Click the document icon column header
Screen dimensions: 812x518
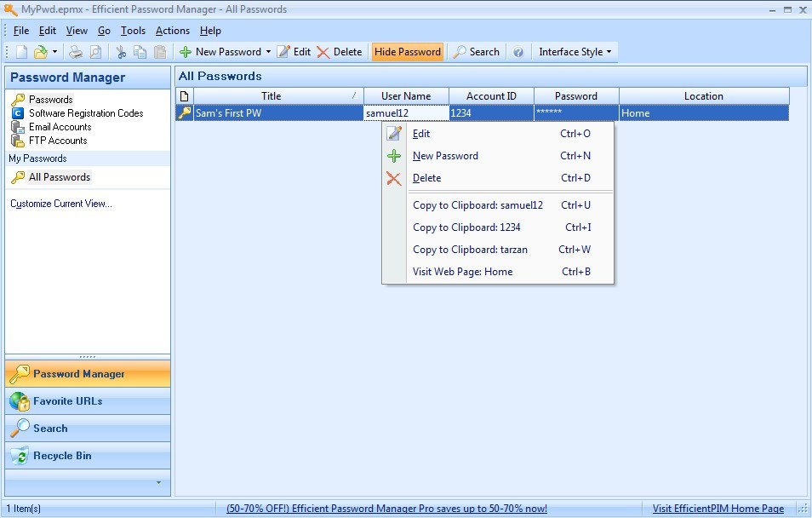185,96
